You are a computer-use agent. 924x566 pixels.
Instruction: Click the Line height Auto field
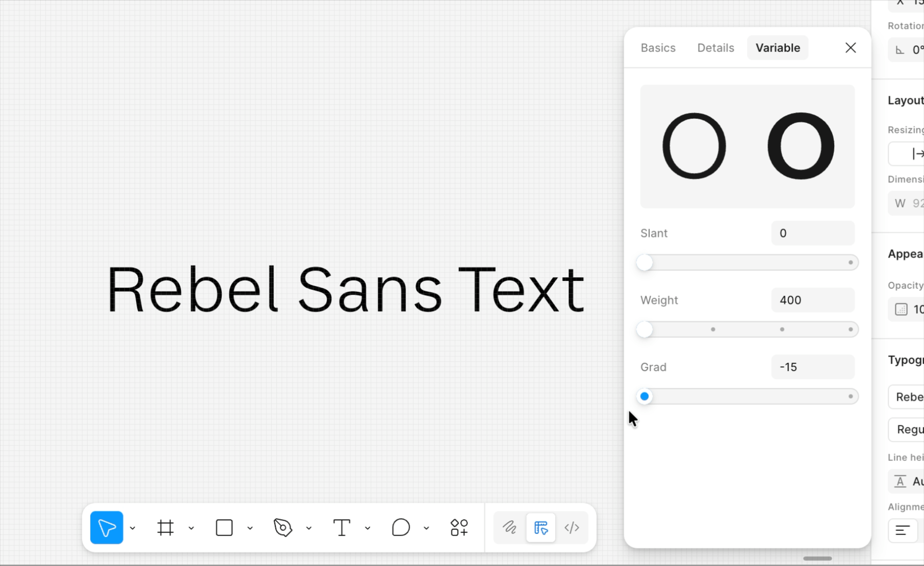coord(906,481)
